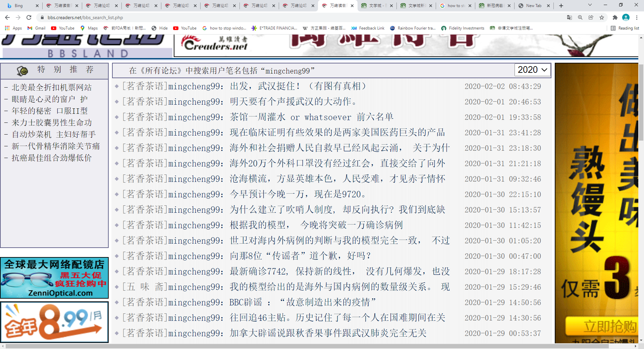Share this page icon
Image resolution: width=644 pixels, height=349 pixels.
pyautogui.click(x=591, y=17)
